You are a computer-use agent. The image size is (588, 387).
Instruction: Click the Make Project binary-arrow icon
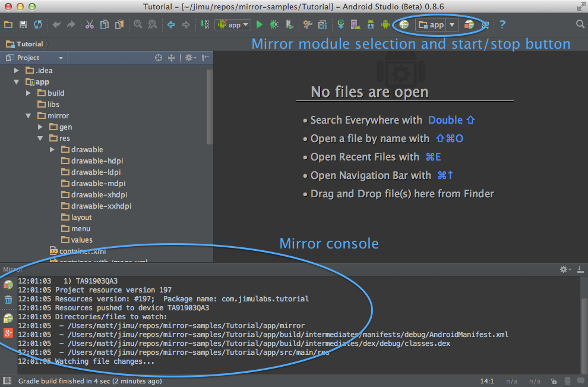click(204, 25)
